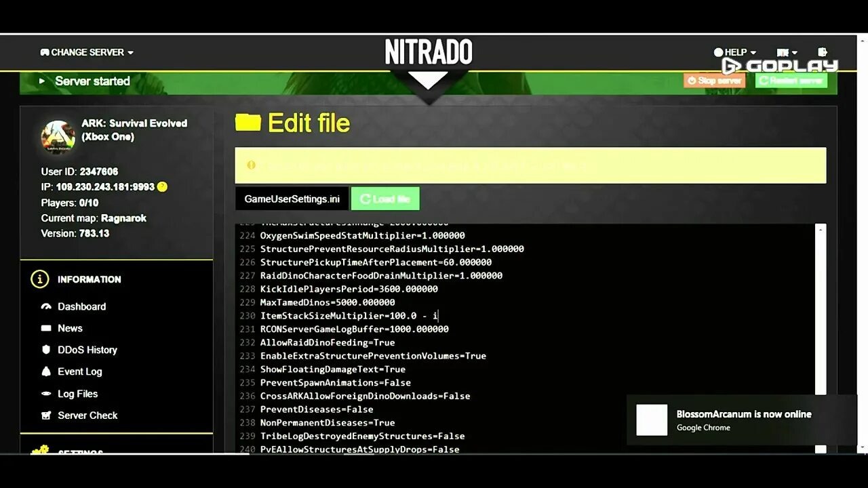868x488 pixels.
Task: Open DDoS History in the sidebar
Action: (x=87, y=350)
